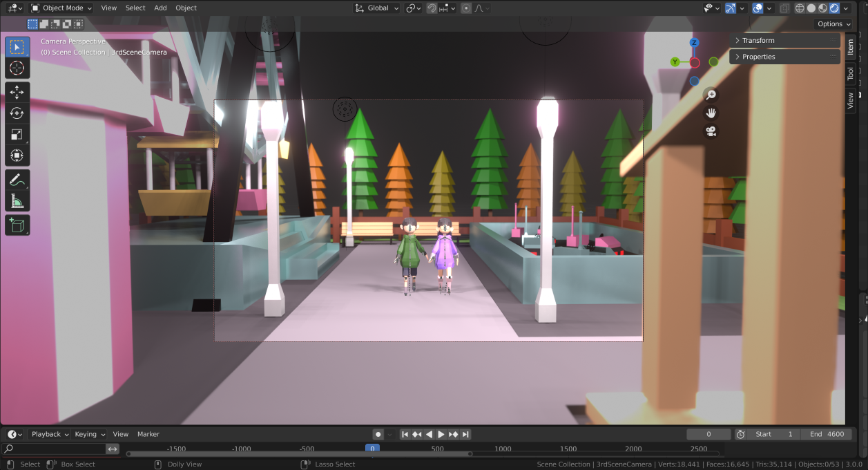Switch to solid viewport shading
This screenshot has width=868, height=470.
(x=811, y=8)
